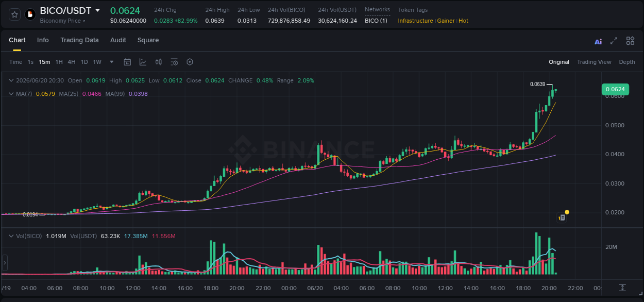Open the technical indicators chart icon
The width and height of the screenshot is (644, 302).
(143, 62)
